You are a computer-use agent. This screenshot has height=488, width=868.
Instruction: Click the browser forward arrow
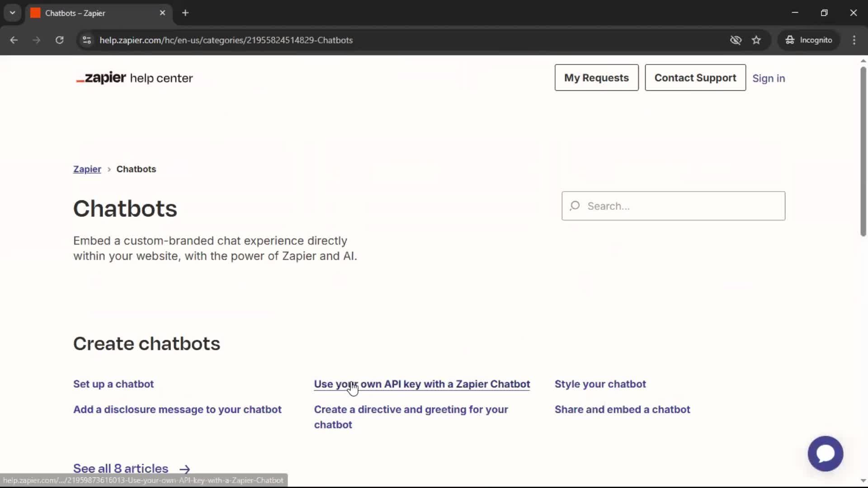pyautogui.click(x=36, y=40)
